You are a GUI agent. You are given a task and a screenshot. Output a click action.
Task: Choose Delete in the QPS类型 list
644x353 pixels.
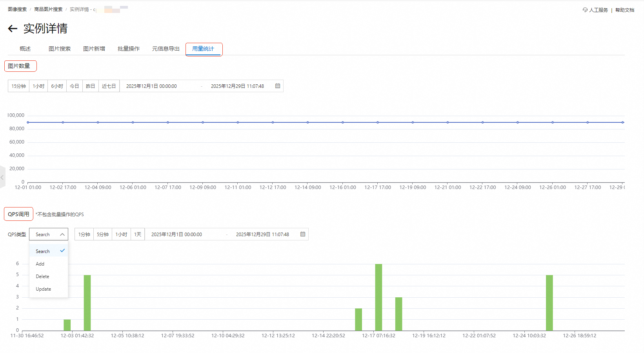tap(49, 277)
